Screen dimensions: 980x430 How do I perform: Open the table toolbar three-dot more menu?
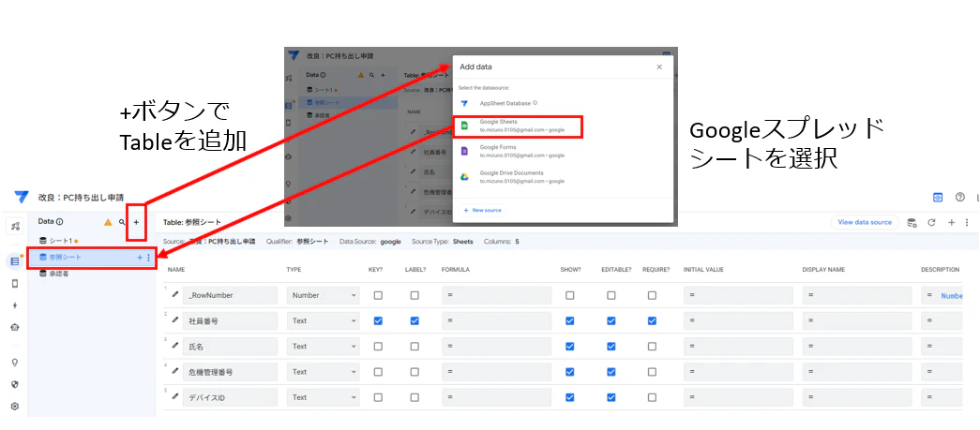(x=967, y=222)
